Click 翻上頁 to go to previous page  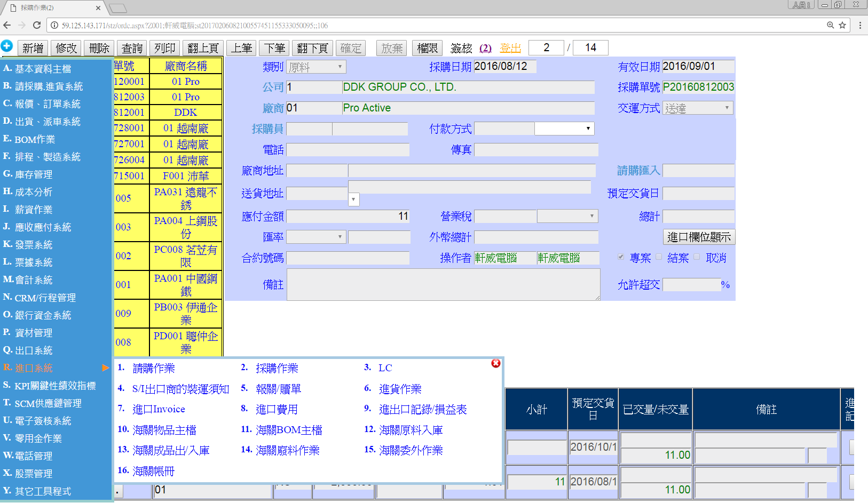[203, 48]
